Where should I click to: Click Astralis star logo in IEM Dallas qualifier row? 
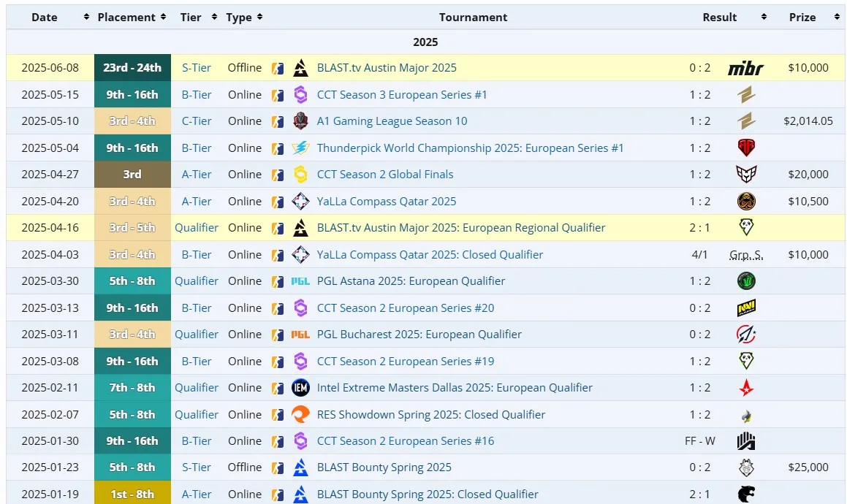pos(746,387)
